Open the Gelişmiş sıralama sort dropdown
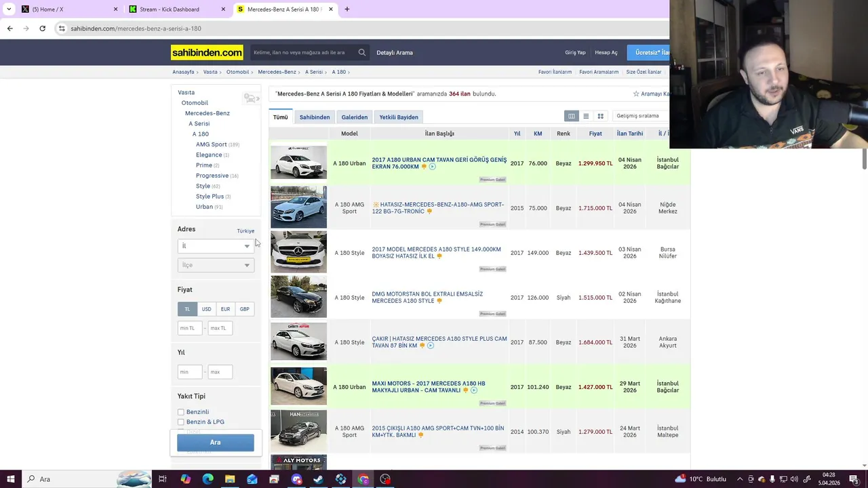This screenshot has width=868, height=488. click(x=641, y=116)
